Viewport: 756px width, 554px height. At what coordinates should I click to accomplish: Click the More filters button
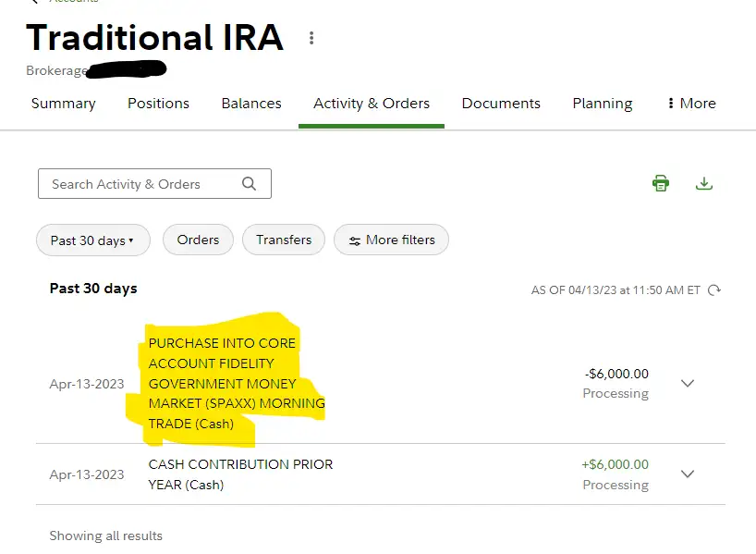(391, 240)
